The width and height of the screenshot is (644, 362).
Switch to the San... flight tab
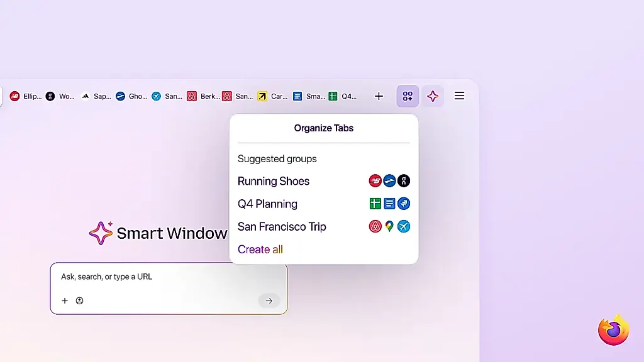click(x=167, y=96)
